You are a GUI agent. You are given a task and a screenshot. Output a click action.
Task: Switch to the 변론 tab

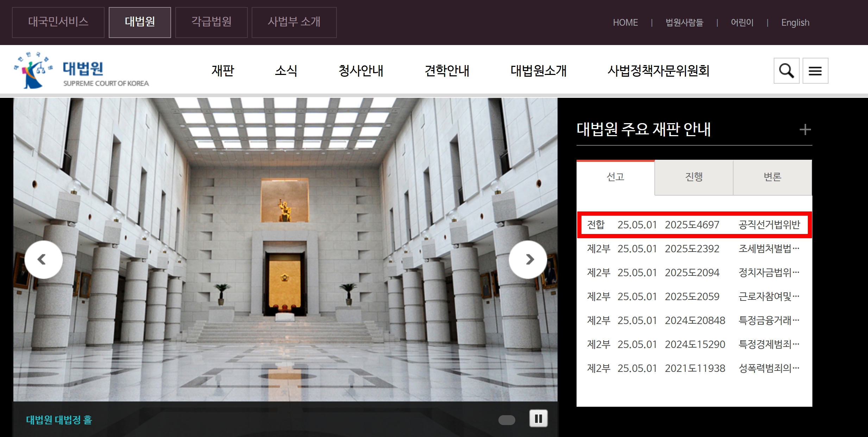772,177
